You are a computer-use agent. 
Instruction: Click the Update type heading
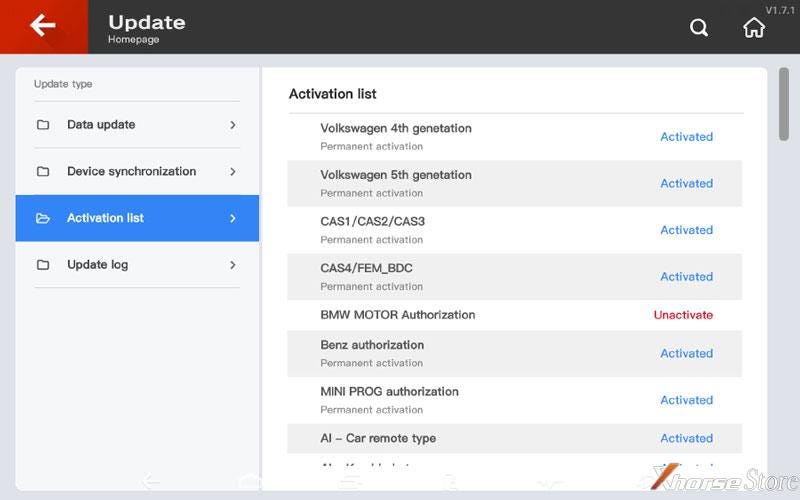coord(63,84)
